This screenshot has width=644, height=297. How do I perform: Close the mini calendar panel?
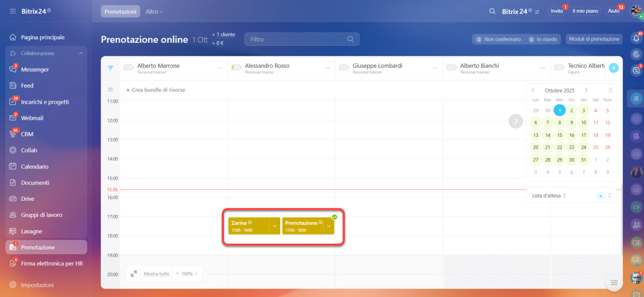click(610, 91)
